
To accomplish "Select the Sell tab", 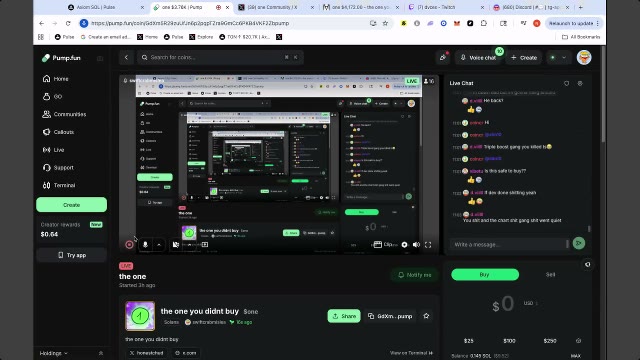I will (x=550, y=275).
